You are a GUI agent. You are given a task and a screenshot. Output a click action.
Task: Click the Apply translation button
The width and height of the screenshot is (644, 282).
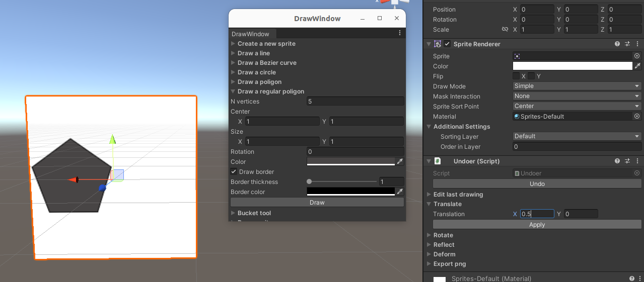click(537, 225)
